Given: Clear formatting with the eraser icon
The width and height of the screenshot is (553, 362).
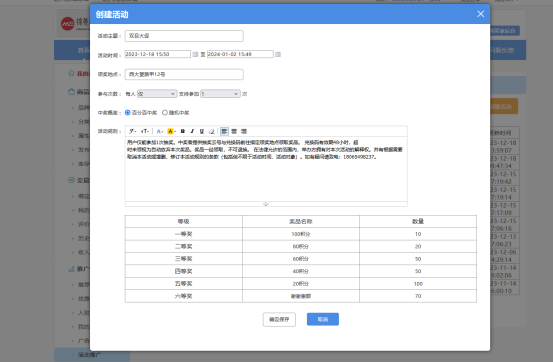Looking at the screenshot, I should click(x=212, y=131).
